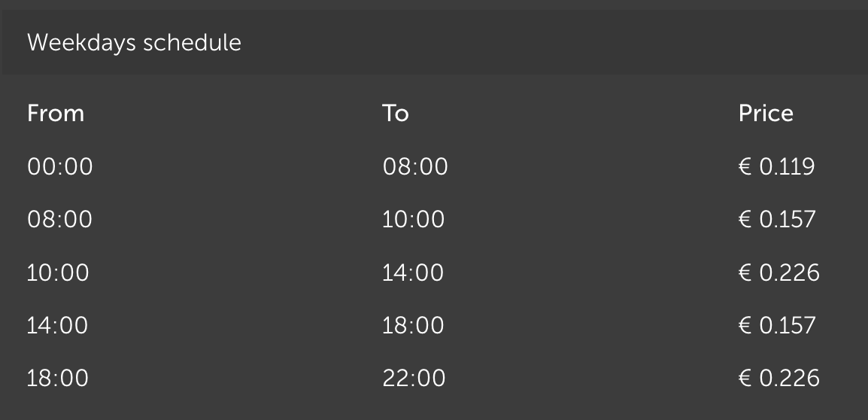868x420 pixels.
Task: Click the Weekdays schedule section header
Action: pos(134,43)
